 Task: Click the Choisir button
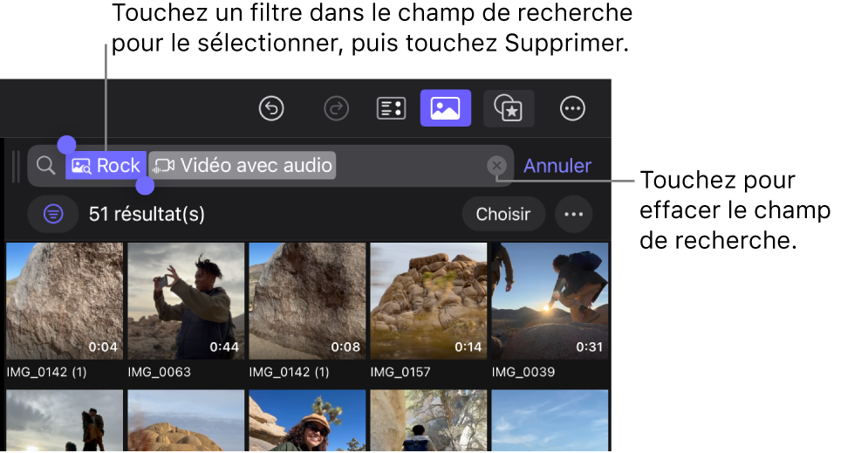pyautogui.click(x=503, y=215)
